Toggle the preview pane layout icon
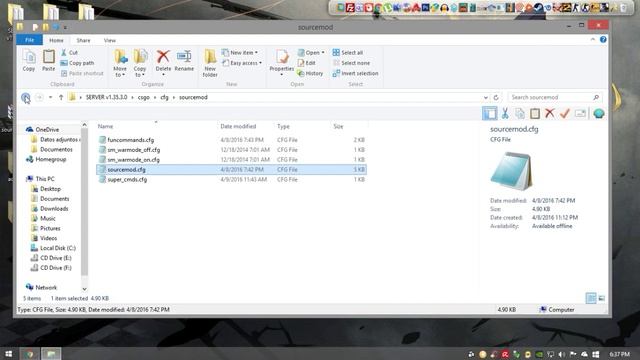Viewport: 640px width, 360px height. point(489,113)
